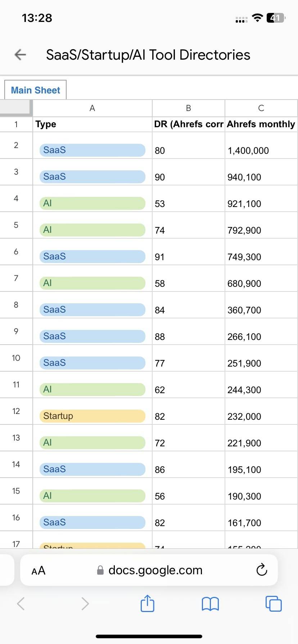Tap the Safari back chevron

pyautogui.click(x=21, y=604)
